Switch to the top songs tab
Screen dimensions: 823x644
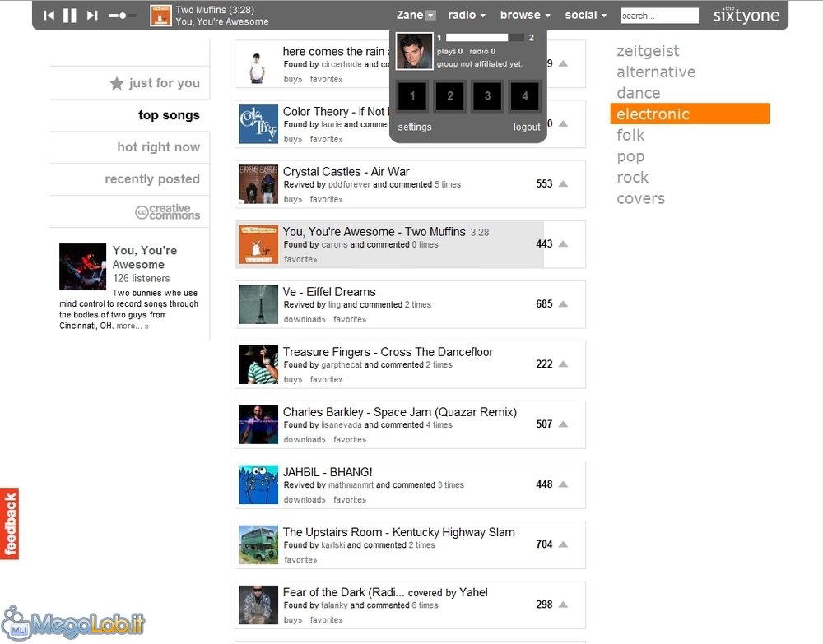click(169, 115)
